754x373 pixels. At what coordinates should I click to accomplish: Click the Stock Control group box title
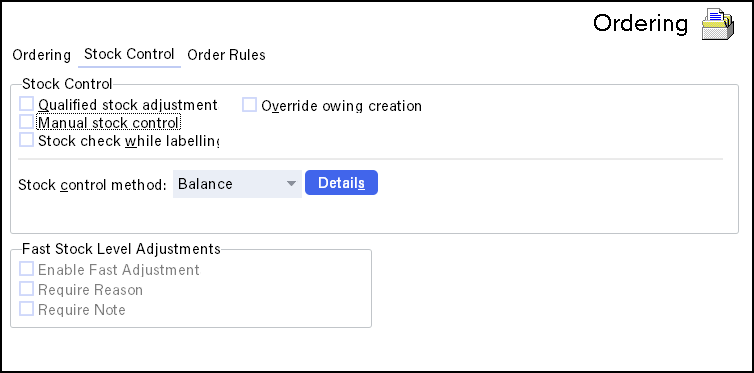coord(67,84)
